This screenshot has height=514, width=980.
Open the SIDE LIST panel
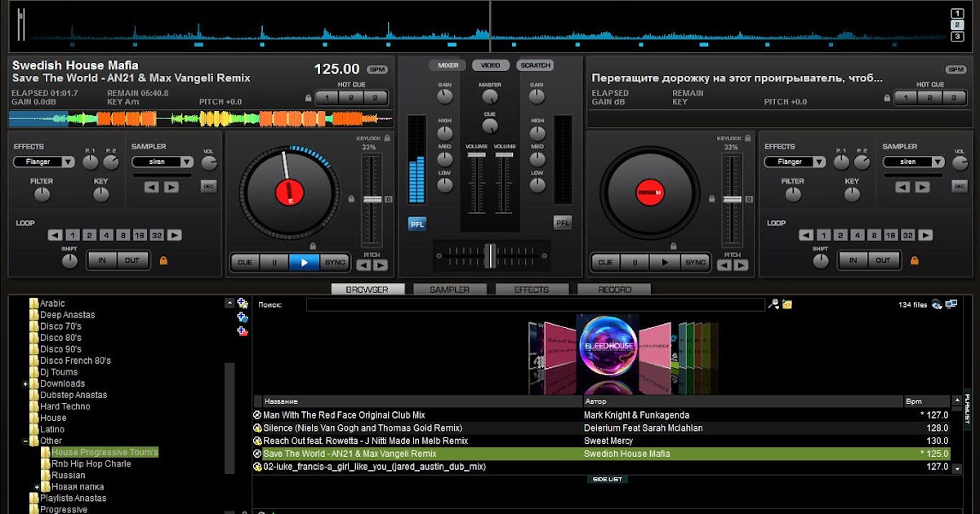607,480
